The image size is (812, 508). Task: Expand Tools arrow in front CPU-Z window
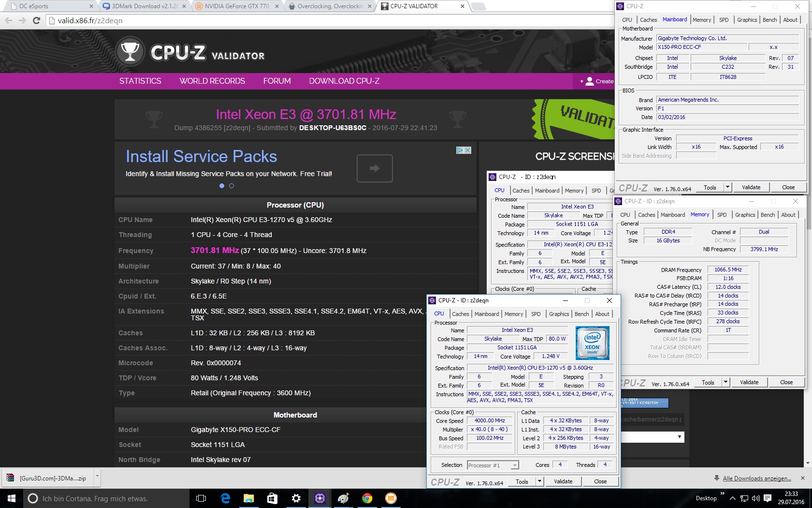tap(539, 481)
